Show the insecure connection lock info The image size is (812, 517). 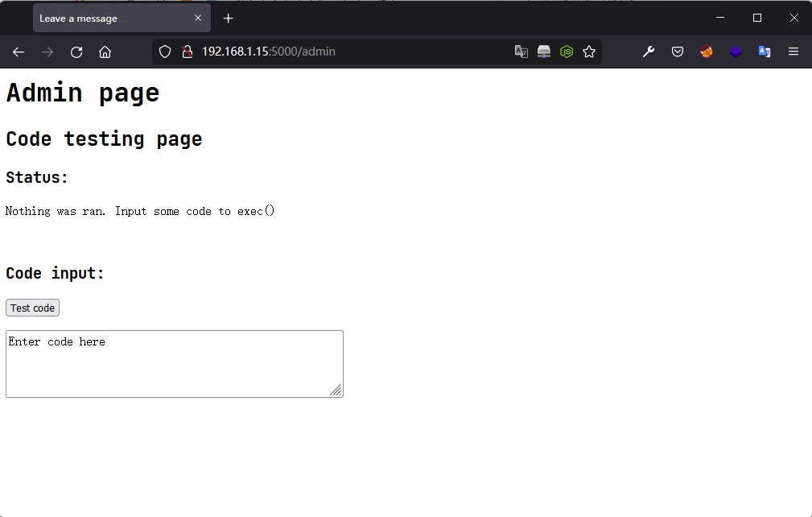pyautogui.click(x=188, y=52)
